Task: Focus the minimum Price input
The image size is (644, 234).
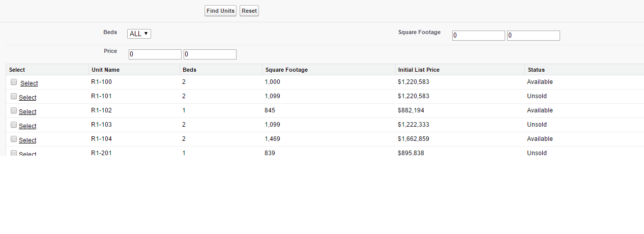Action: pyautogui.click(x=155, y=54)
